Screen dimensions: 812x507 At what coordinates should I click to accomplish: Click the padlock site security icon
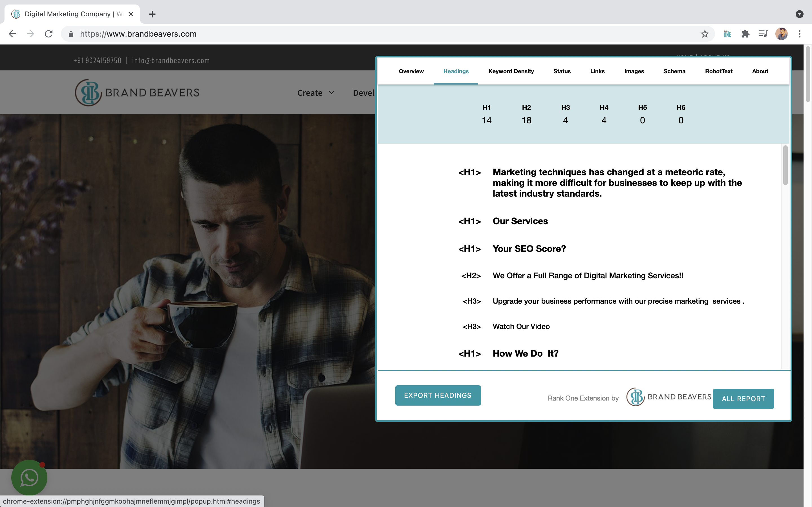click(x=71, y=34)
